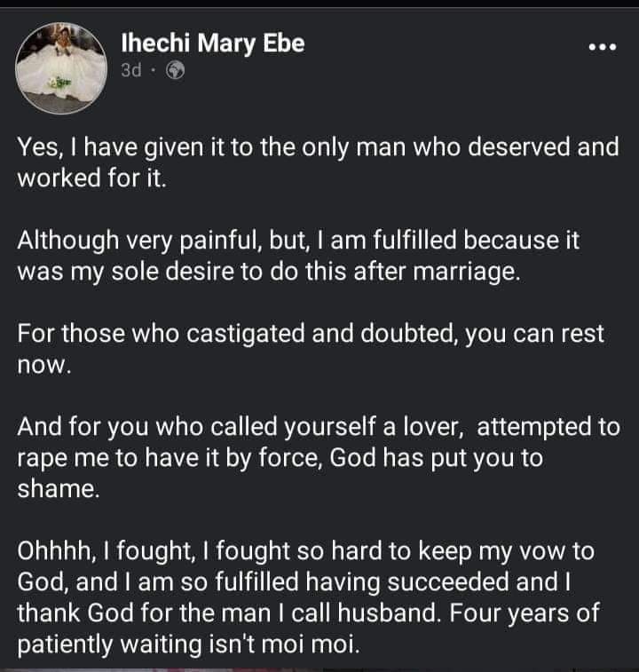Click the globe public audience icon
The height and width of the screenshot is (672, 639).
[176, 70]
